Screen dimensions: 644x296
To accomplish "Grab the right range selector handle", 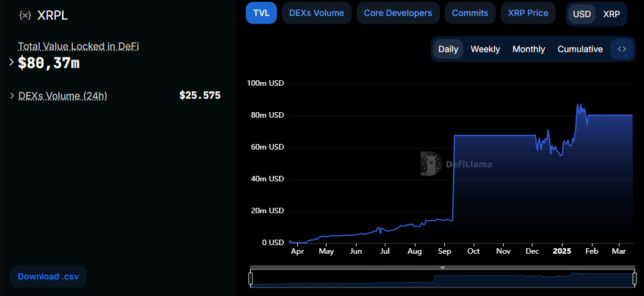I will (635, 278).
